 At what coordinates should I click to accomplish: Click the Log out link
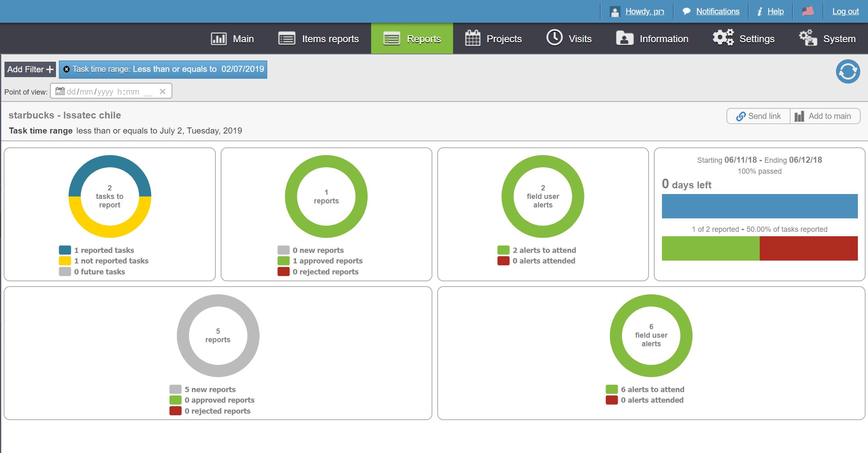point(845,11)
